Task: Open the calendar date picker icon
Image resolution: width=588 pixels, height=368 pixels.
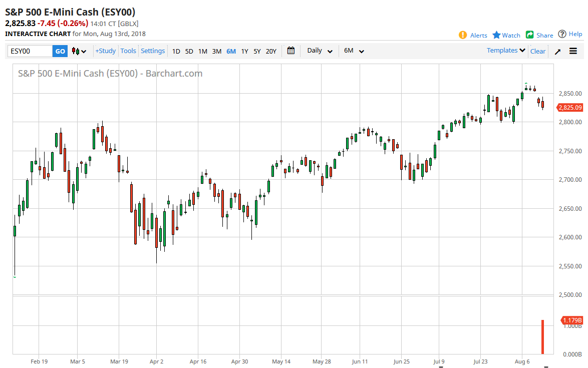Action: (x=291, y=51)
